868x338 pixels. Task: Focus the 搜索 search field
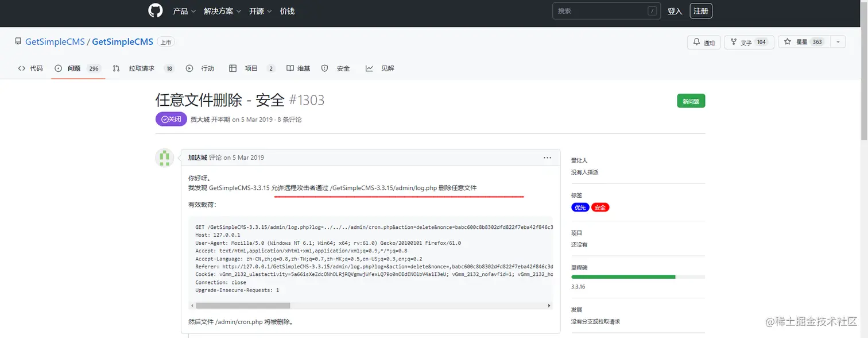[x=606, y=11]
